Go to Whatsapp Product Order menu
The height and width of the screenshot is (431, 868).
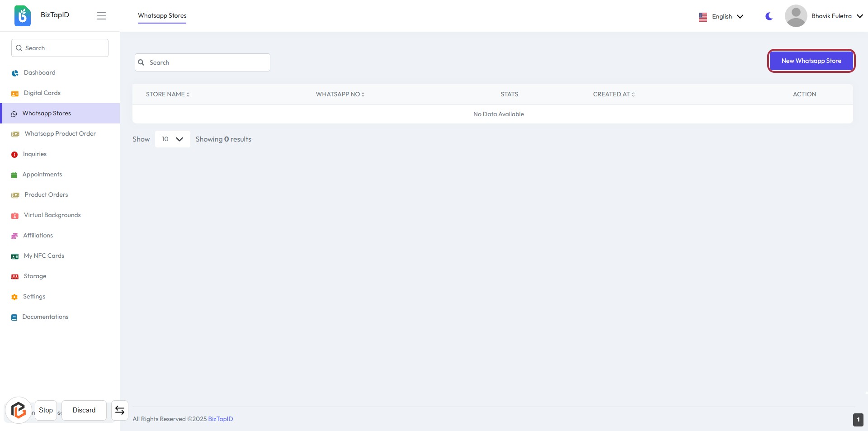60,134
